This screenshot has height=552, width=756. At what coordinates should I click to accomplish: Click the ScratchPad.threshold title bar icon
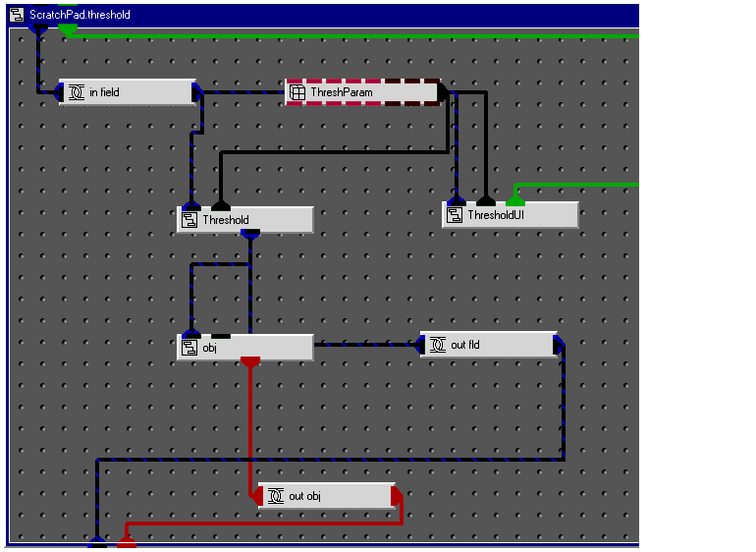(x=17, y=16)
